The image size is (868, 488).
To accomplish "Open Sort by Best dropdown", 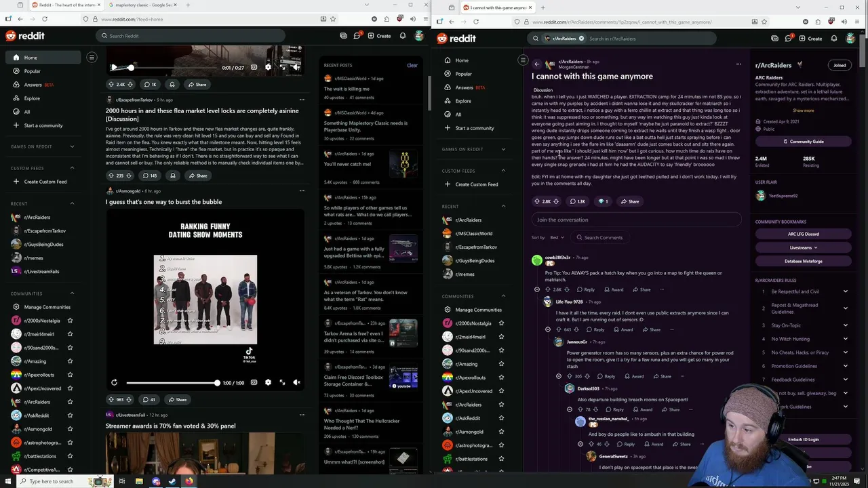I will click(557, 237).
